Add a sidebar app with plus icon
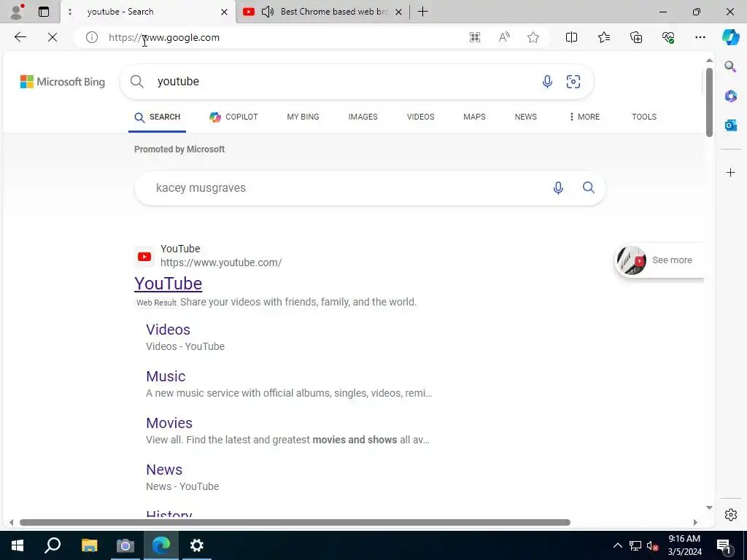The height and width of the screenshot is (560, 747). (x=730, y=172)
